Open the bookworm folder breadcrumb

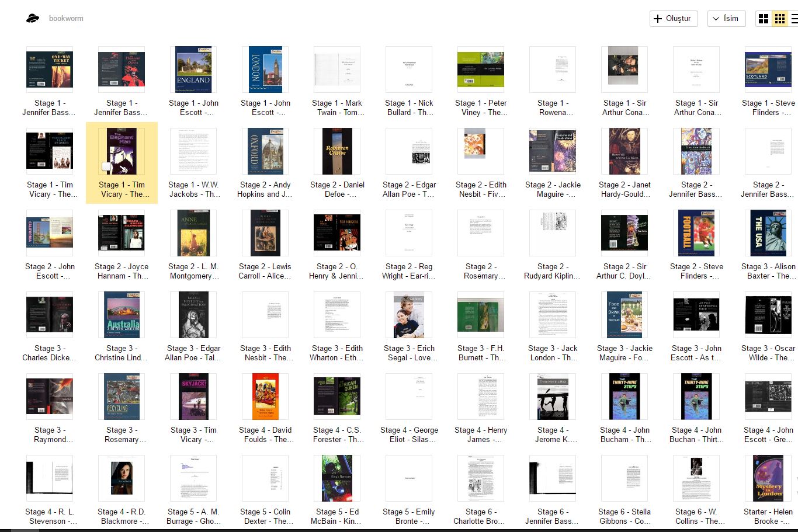(66, 19)
